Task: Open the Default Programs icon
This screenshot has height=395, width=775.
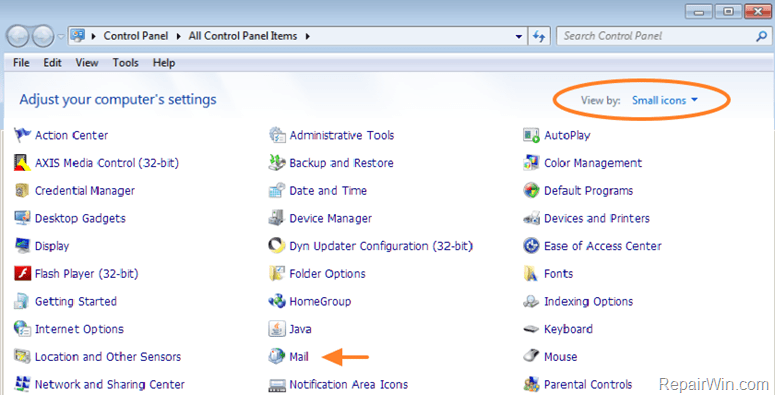Action: [x=531, y=190]
